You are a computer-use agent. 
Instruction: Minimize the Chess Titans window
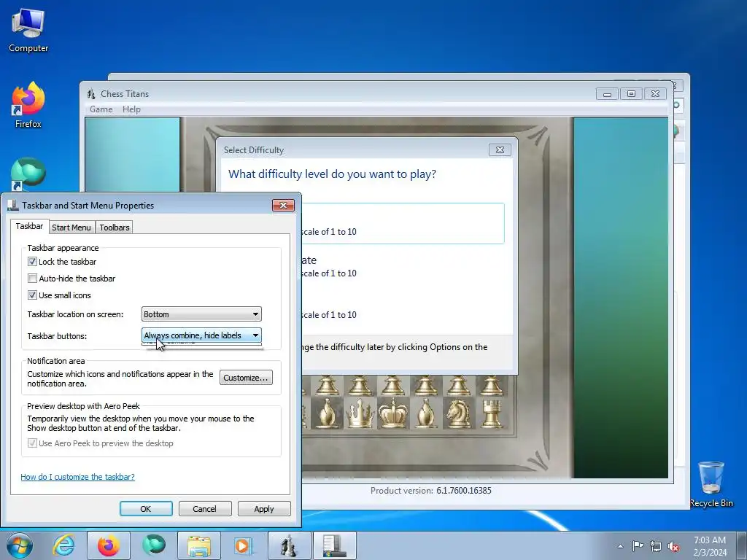pyautogui.click(x=607, y=94)
